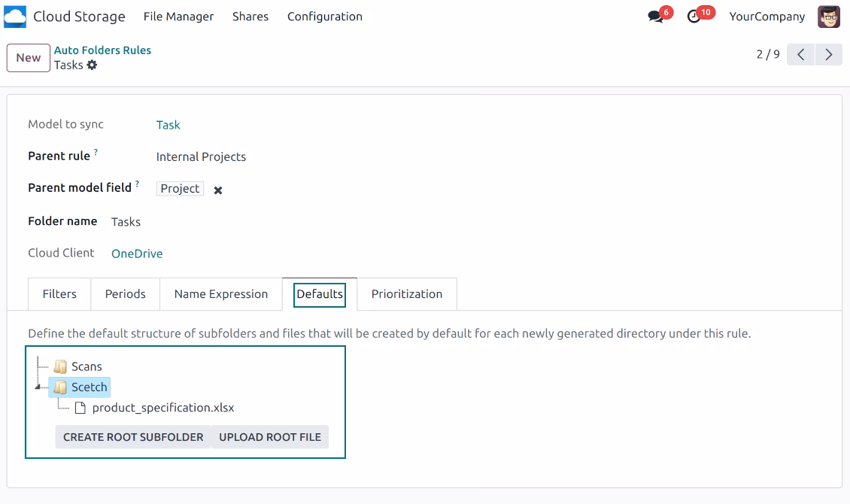Viewport: 850px width, 504px height.
Task: Select the Scetch folder row
Action: tap(80, 387)
